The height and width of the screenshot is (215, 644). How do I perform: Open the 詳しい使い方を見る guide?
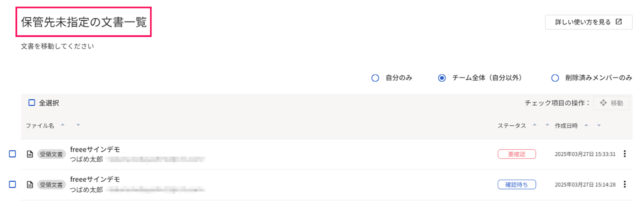click(x=588, y=22)
